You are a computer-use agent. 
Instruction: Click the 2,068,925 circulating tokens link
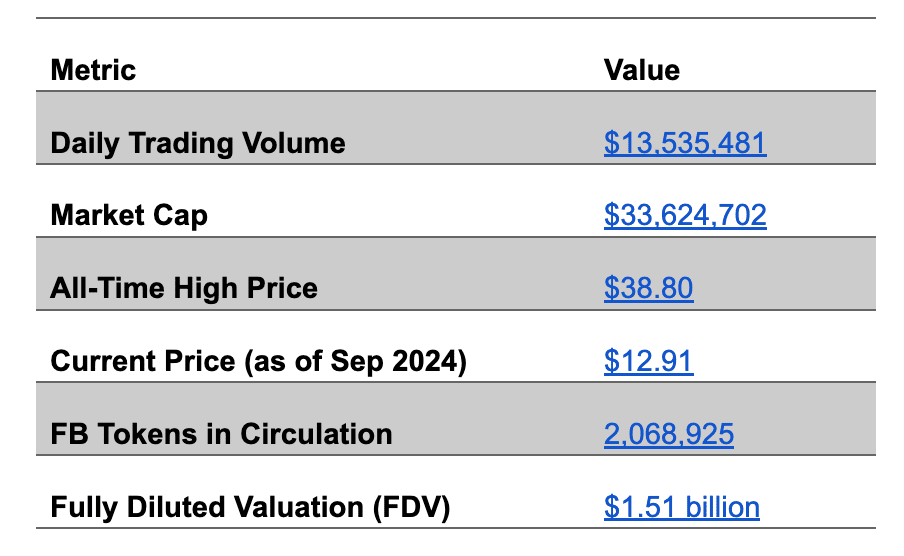click(668, 434)
